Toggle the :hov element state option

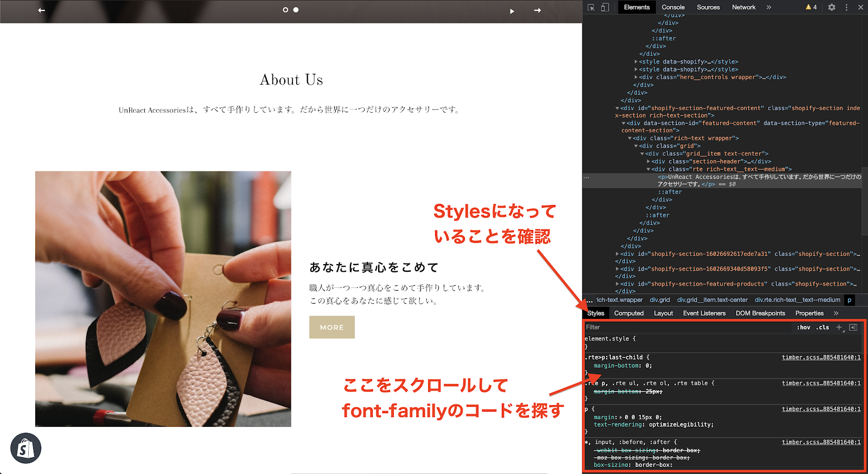tap(803, 328)
